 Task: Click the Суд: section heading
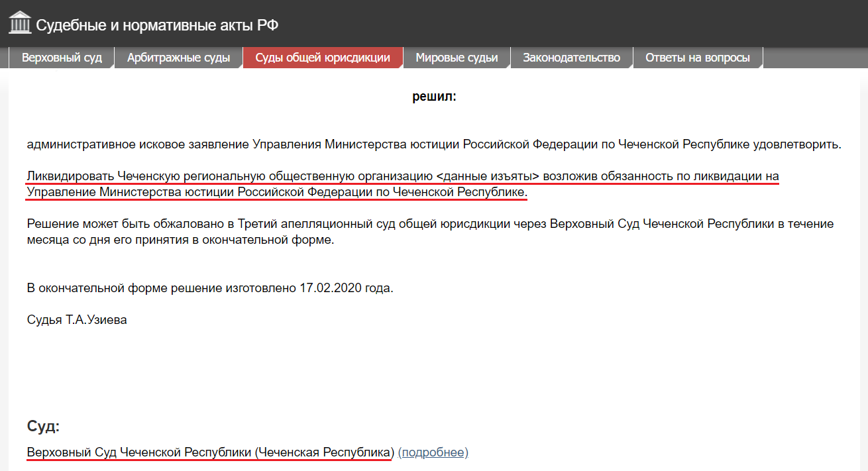(43, 426)
